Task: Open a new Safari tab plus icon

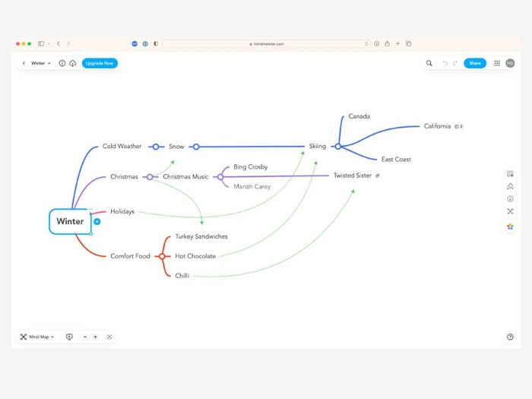Action: tap(397, 43)
